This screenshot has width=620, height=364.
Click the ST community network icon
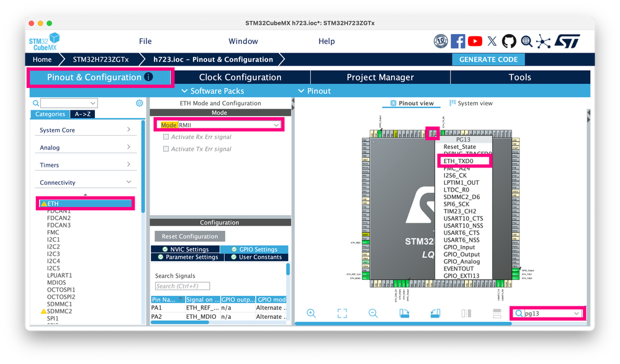click(543, 42)
